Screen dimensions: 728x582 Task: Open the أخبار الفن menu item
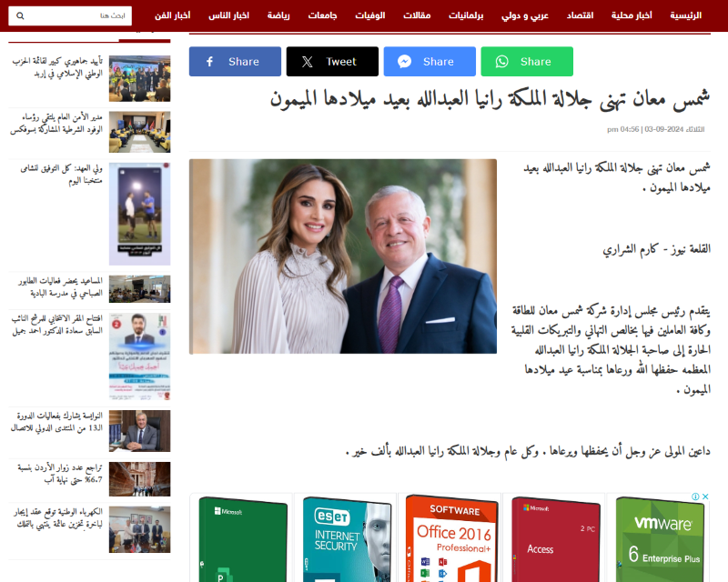coord(172,15)
